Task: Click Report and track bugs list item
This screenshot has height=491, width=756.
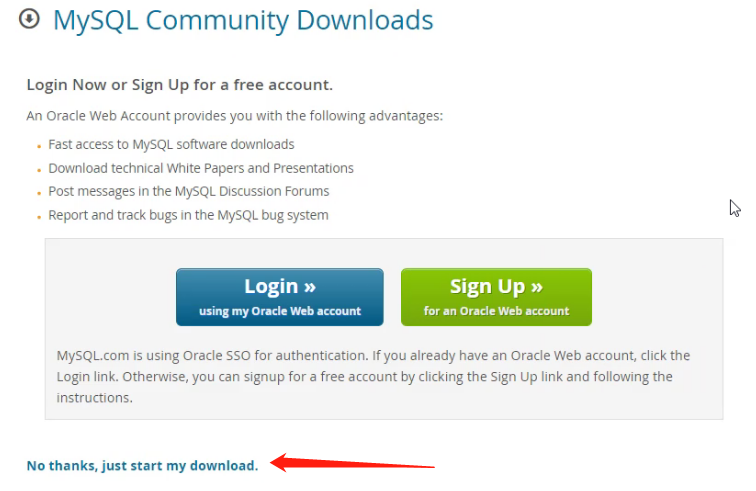Action: tap(188, 215)
